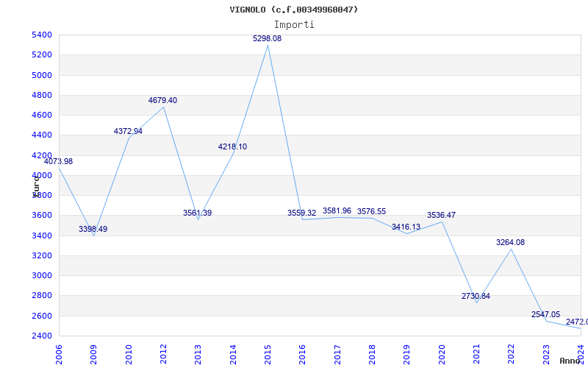Click the 2020 year label on x-axis
The image size is (588, 368).
[x=442, y=355]
